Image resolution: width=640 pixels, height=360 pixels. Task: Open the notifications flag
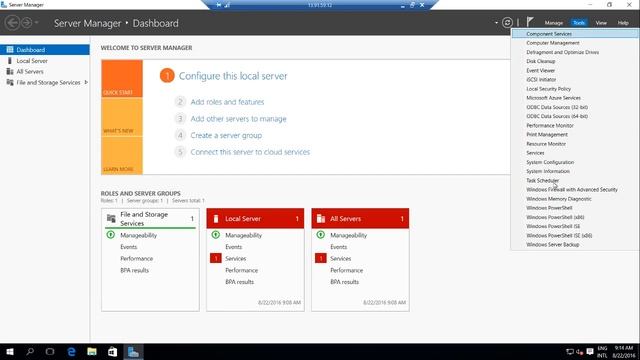(530, 22)
